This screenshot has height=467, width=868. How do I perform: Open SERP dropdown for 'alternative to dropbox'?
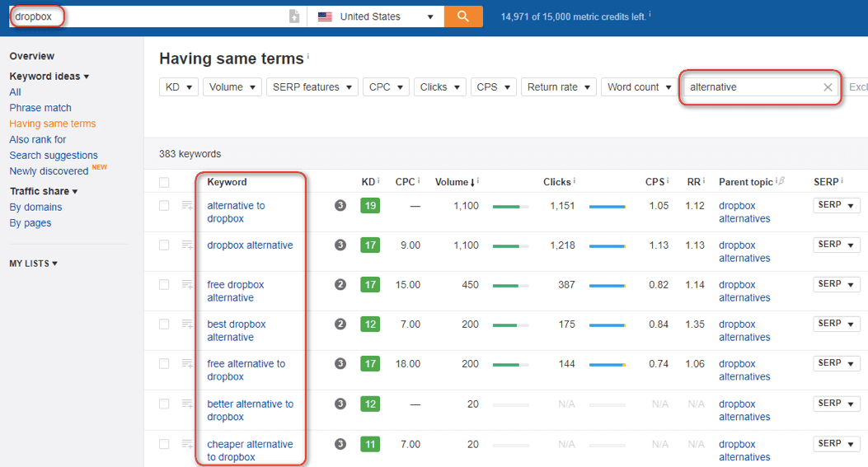point(836,205)
